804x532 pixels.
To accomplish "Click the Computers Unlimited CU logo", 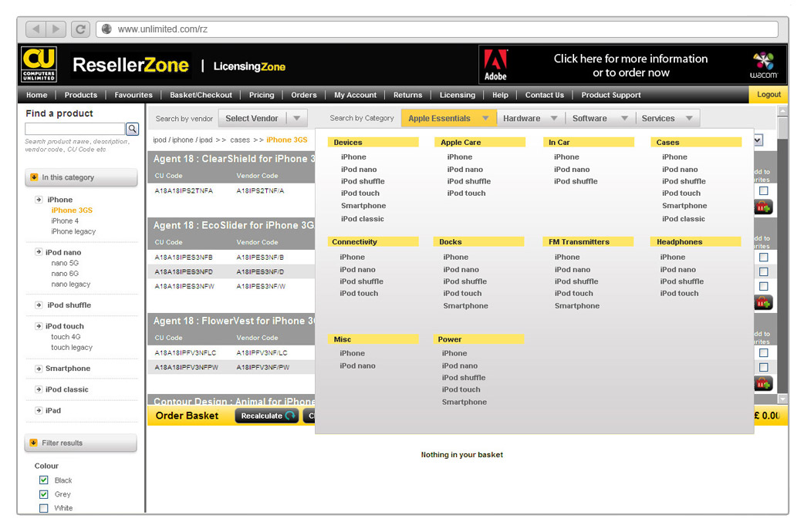I will click(x=39, y=64).
